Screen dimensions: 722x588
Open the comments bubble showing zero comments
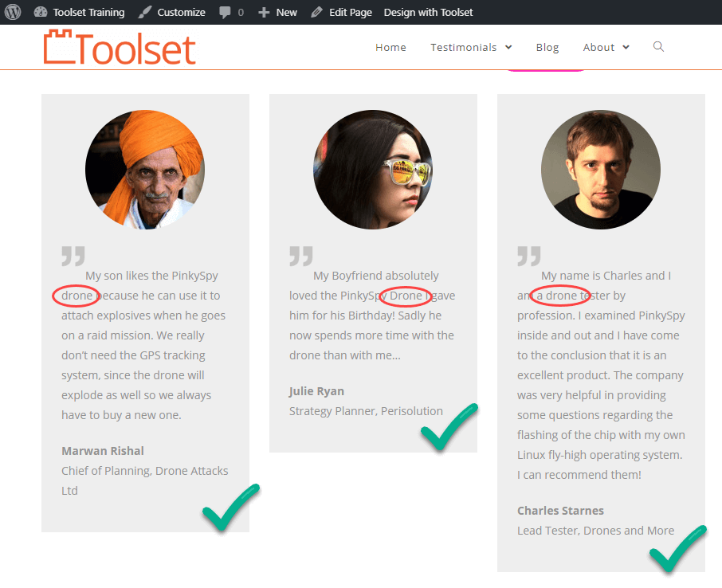point(230,12)
